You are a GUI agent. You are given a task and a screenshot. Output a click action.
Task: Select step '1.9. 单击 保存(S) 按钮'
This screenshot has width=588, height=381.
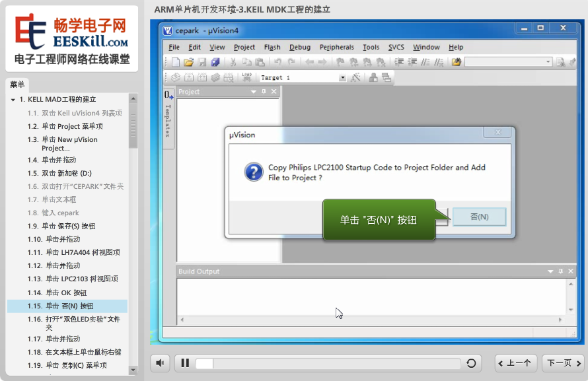coord(67,226)
